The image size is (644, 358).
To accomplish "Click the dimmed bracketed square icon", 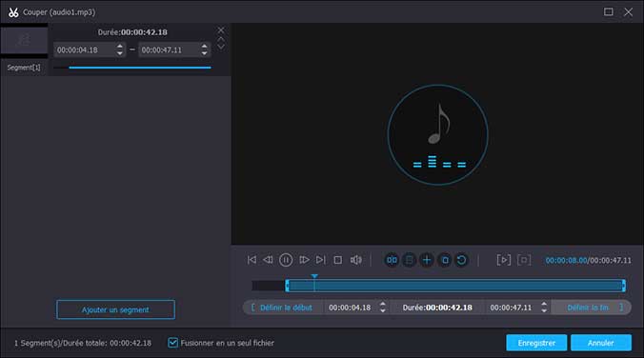I will click(524, 260).
